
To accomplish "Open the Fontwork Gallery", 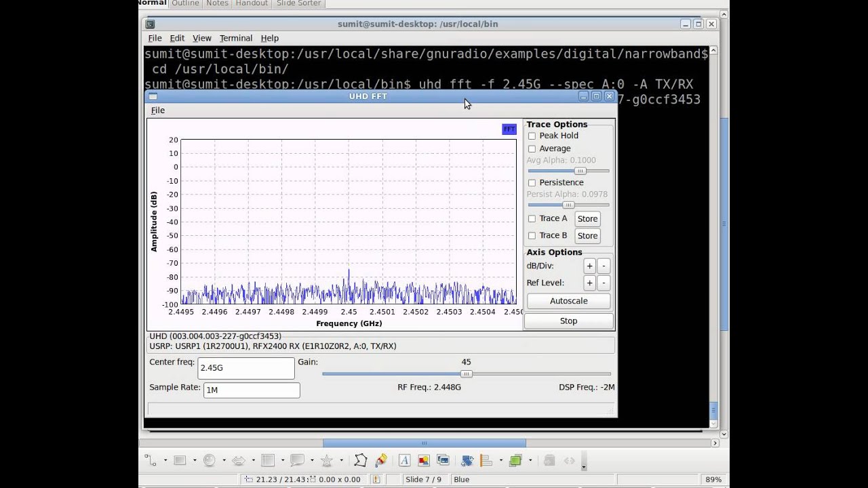I will 404,460.
